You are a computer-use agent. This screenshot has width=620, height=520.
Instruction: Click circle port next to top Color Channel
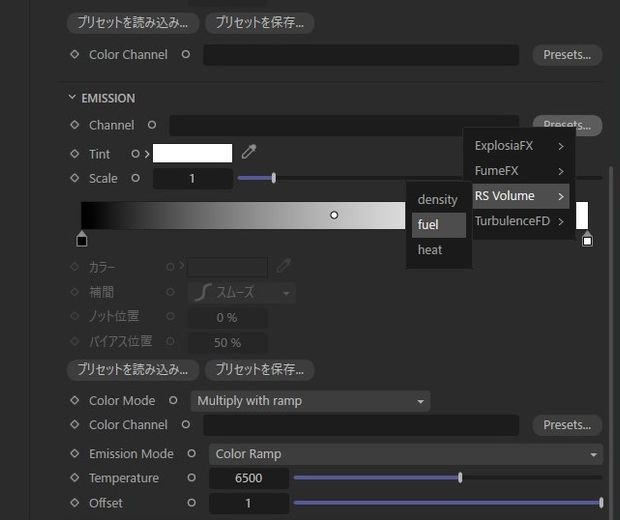pos(186,54)
